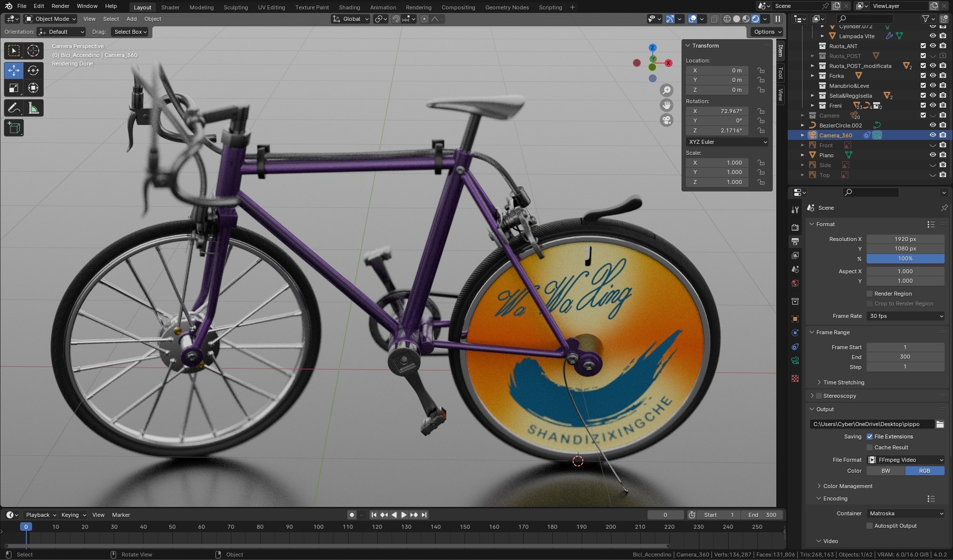Open the Matroska container dropdown
The height and width of the screenshot is (560, 953).
pos(905,513)
